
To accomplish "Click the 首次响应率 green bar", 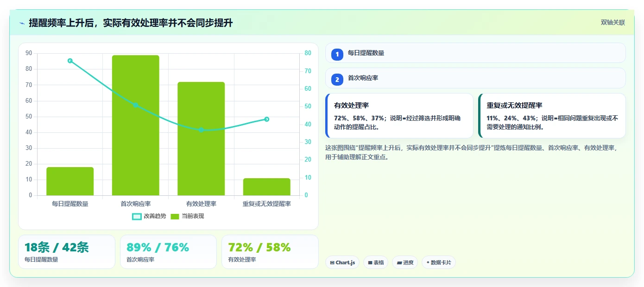I will pyautogui.click(x=136, y=125).
